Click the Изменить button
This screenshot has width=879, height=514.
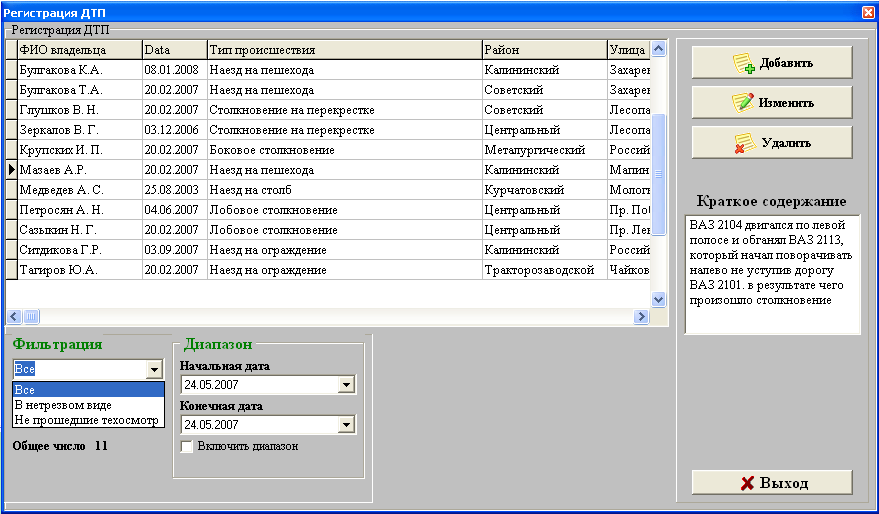point(772,103)
